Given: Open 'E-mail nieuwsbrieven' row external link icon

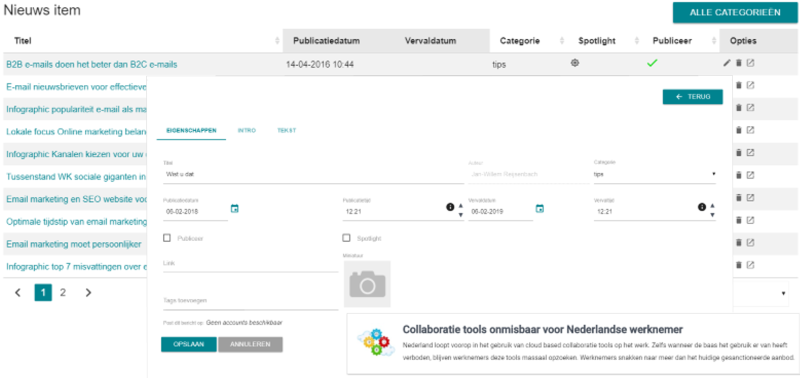Looking at the screenshot, I should pos(750,85).
